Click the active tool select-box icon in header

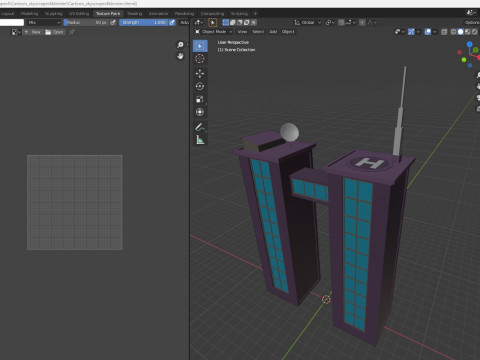pos(213,22)
